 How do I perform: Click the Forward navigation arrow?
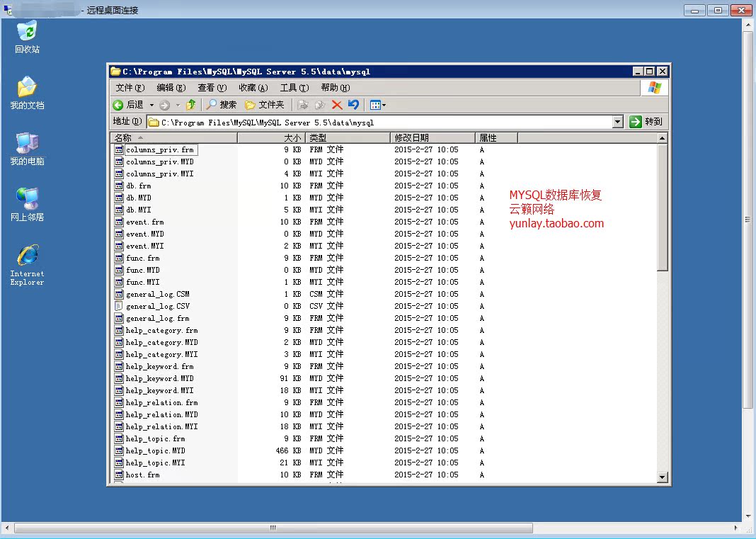[164, 105]
